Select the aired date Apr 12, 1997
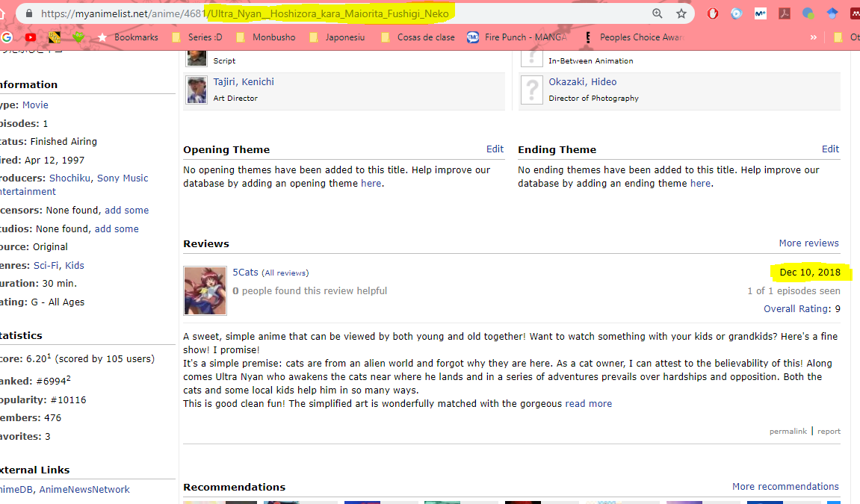 (55, 161)
